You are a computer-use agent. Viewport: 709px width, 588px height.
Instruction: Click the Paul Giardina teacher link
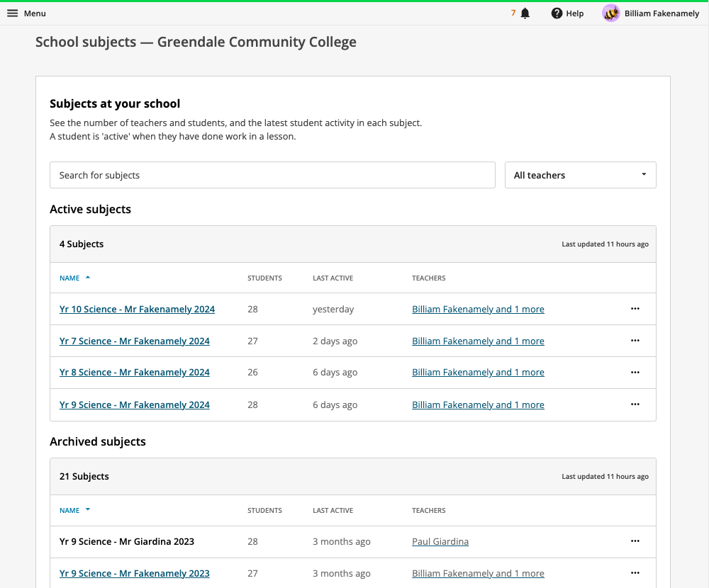[440, 541]
